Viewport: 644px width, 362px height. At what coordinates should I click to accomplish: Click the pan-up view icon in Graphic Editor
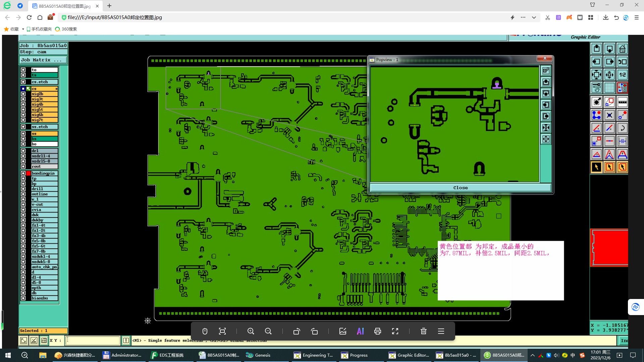[596, 49]
